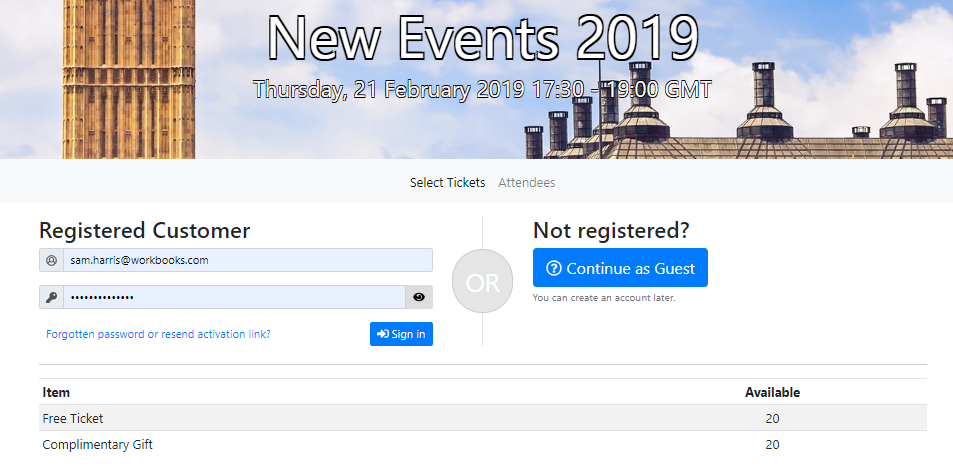The image size is (953, 469).
Task: Click the question mark icon in Guest button
Action: point(554,268)
